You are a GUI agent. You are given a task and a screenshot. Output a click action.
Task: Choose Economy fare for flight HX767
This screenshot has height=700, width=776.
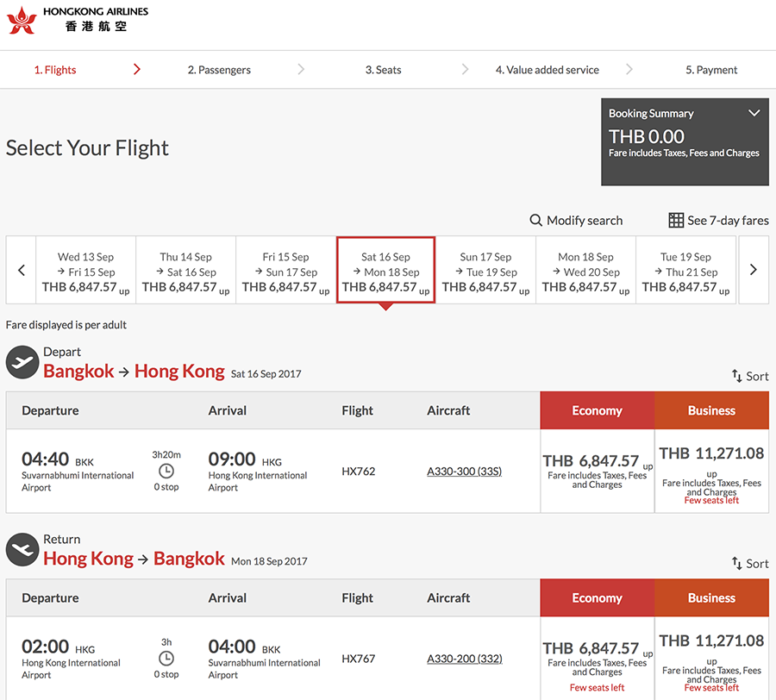pyautogui.click(x=597, y=659)
